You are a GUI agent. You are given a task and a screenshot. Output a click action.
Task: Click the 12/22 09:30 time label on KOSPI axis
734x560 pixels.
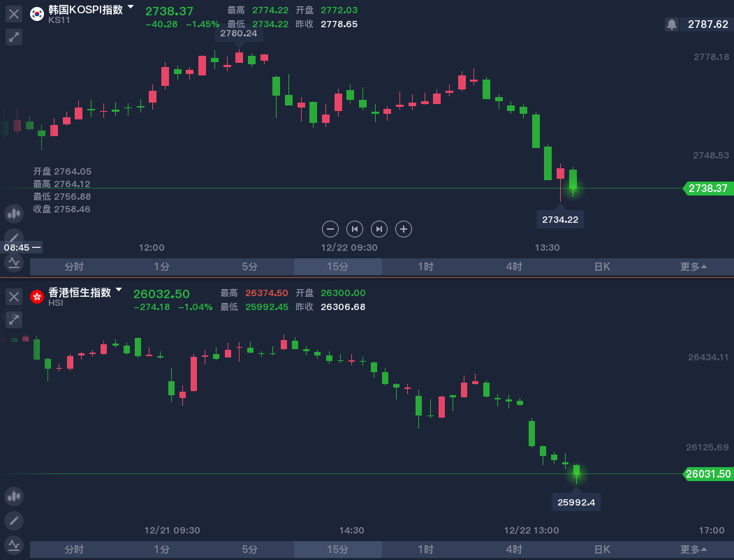(349, 247)
